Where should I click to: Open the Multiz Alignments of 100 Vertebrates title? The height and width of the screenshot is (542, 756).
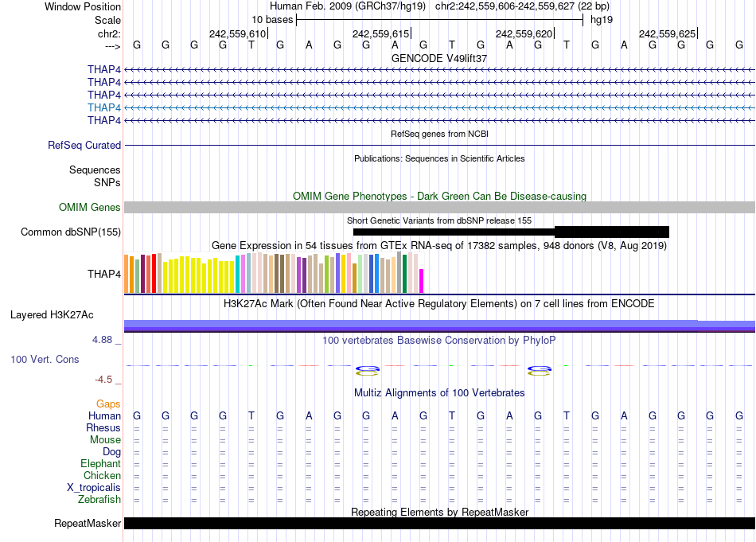point(439,393)
